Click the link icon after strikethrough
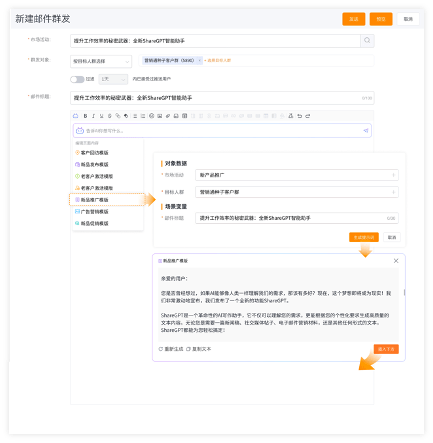The width and height of the screenshot is (433, 443). point(118,116)
